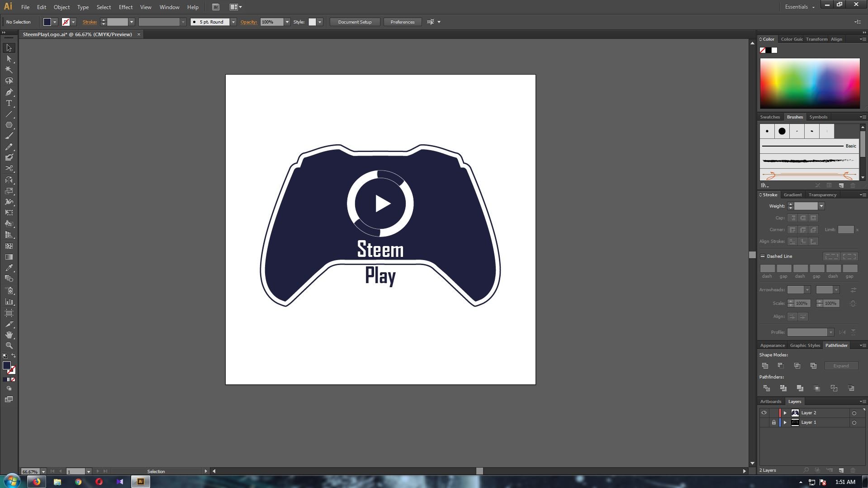Toggle the None color mode below fill/stroke

click(13, 379)
